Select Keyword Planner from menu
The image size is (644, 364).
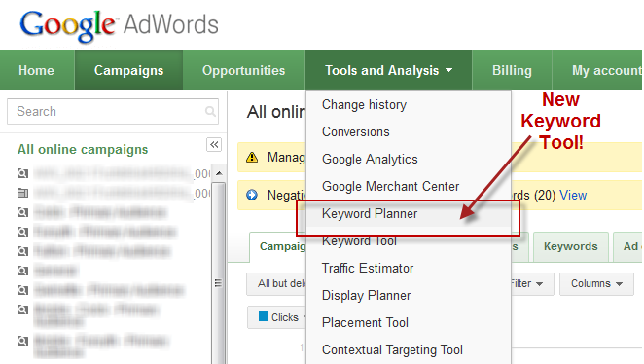click(x=370, y=214)
